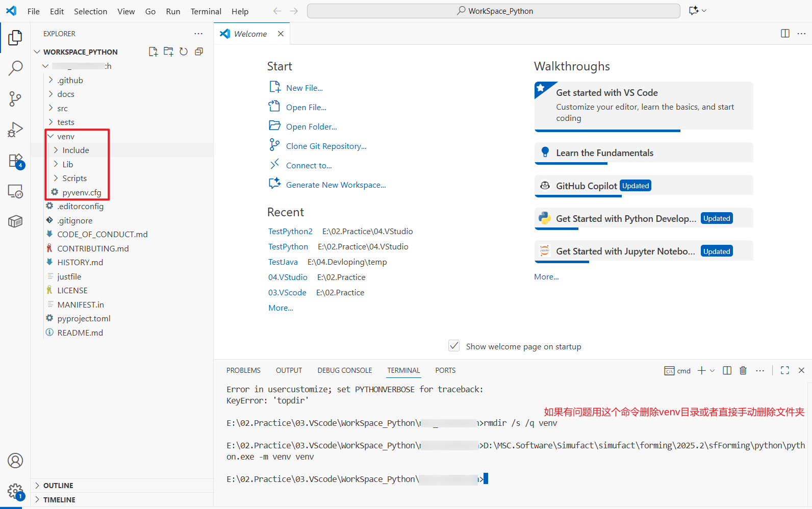The height and width of the screenshot is (509, 812).
Task: Close the terminal panel
Action: (801, 370)
